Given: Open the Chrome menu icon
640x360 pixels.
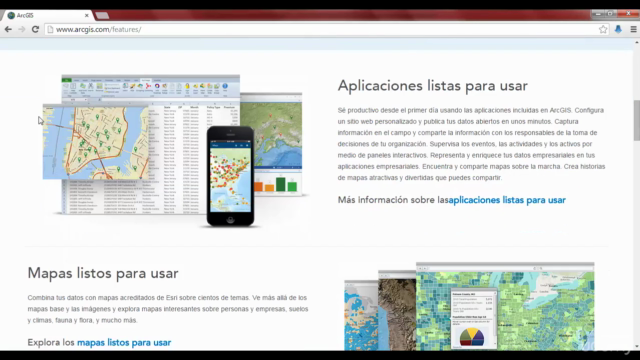Looking at the screenshot, I should click(x=633, y=29).
